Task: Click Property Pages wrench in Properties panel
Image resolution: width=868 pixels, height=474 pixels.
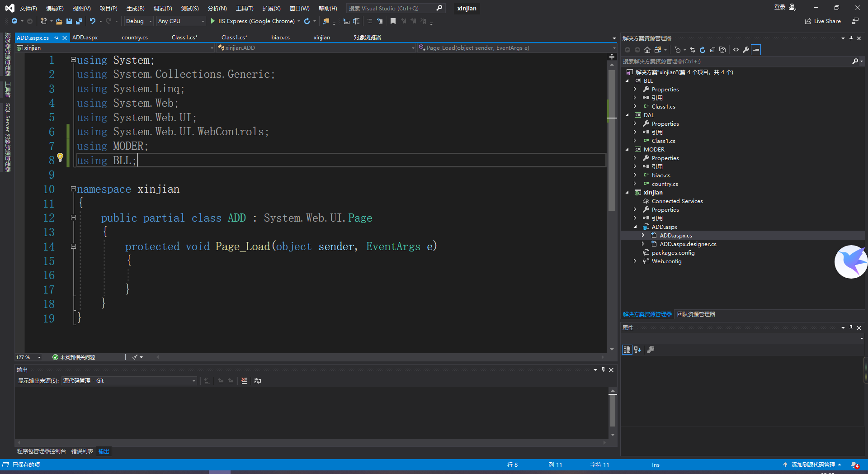Action: pos(651,350)
